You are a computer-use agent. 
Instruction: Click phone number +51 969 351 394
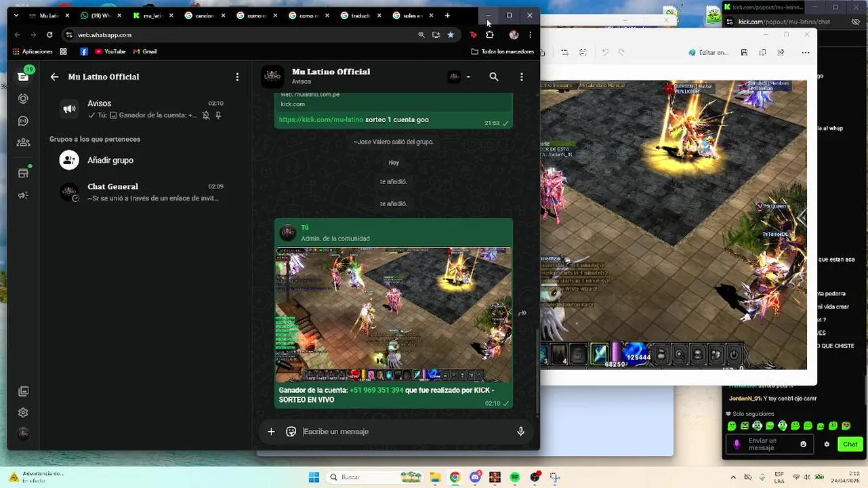pos(376,390)
